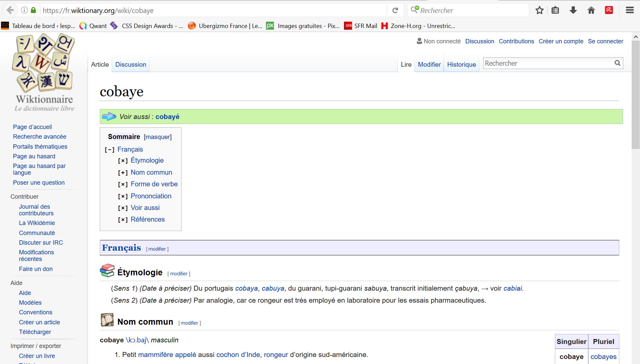The width and height of the screenshot is (640, 364).
Task: Open the Firefox hamburger menu
Action: coord(629,10)
